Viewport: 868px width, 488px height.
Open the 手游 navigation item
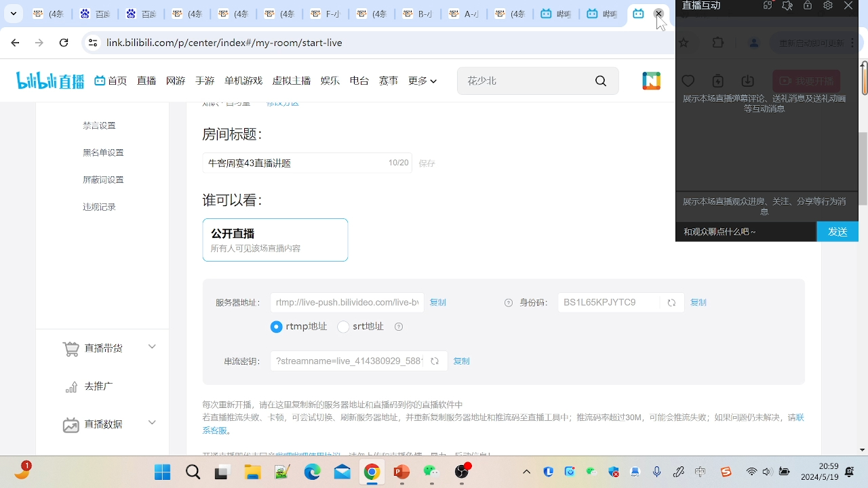click(x=205, y=81)
